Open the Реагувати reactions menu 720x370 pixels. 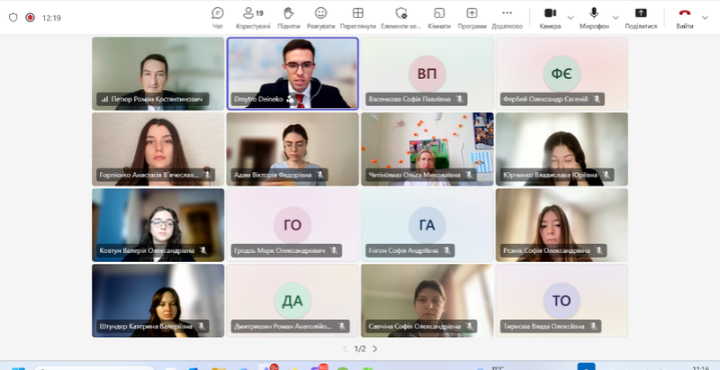pos(321,18)
